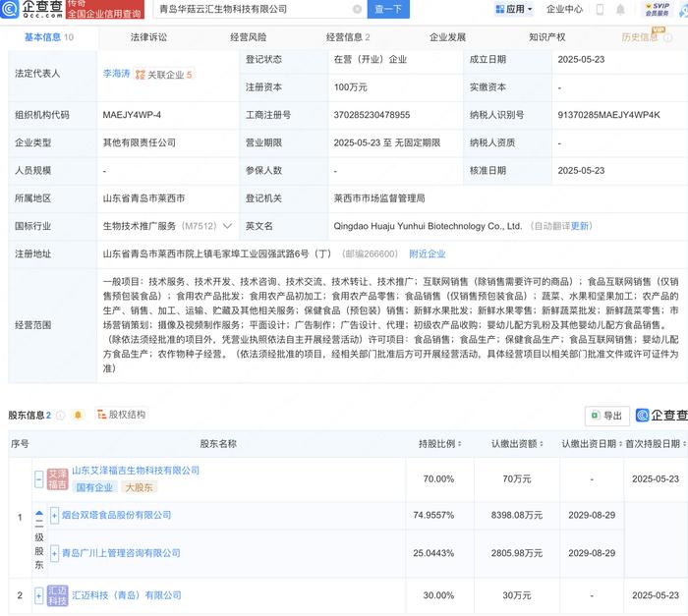Expand the 青岛广川上管理咨询 row
Viewport: 688px width, 616px height.
coord(54,553)
